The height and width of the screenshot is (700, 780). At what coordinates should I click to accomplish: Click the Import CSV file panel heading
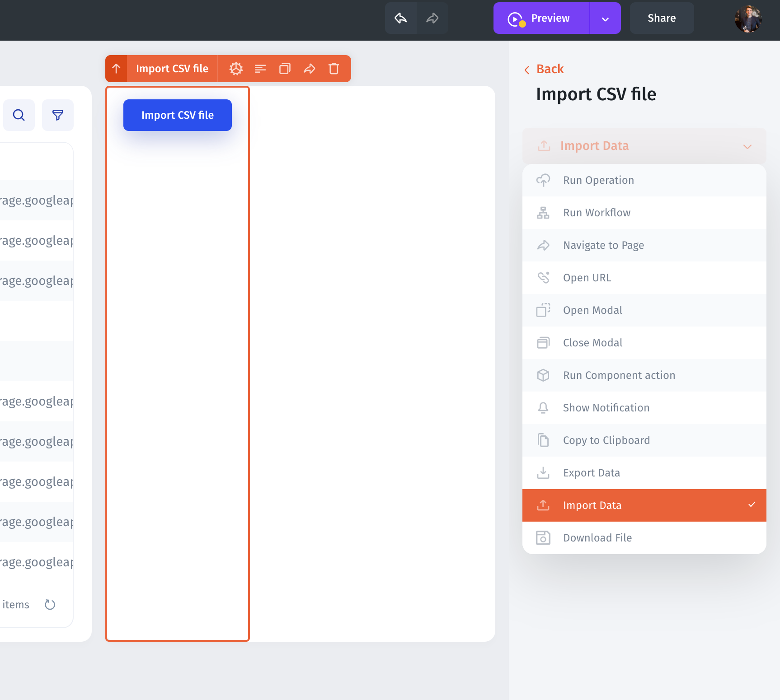[596, 94]
